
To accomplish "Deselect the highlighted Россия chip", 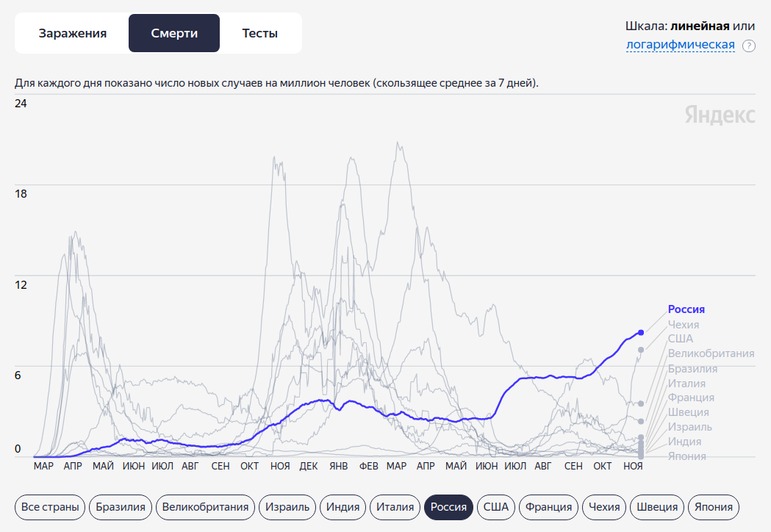I will pyautogui.click(x=448, y=507).
